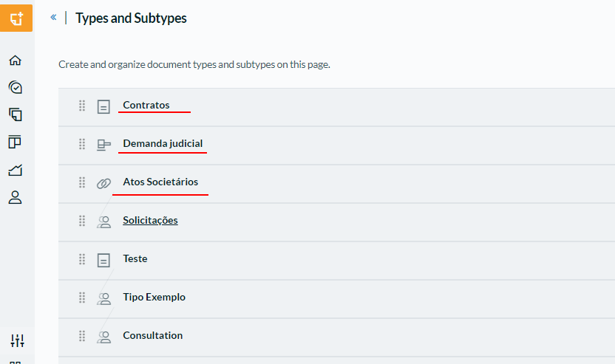The image size is (615, 364).
Task: Open the Tipo Exemplo document type
Action: [x=154, y=297]
